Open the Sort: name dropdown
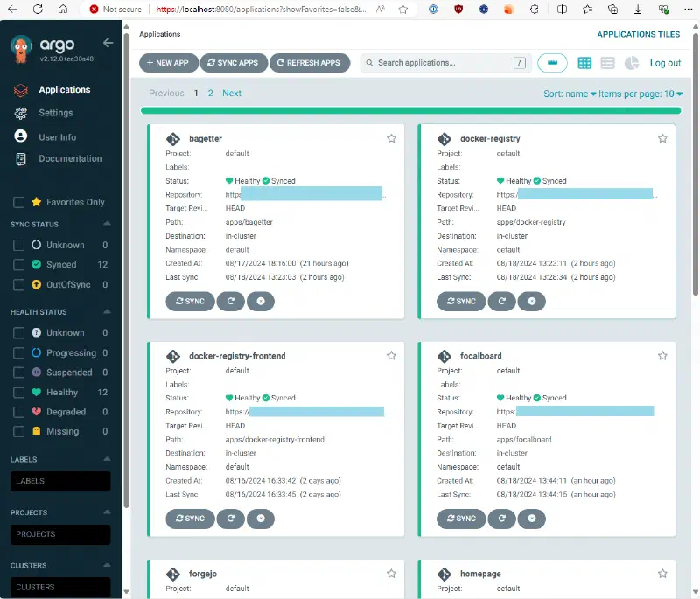Screen dimensions: 700x599 (570, 94)
